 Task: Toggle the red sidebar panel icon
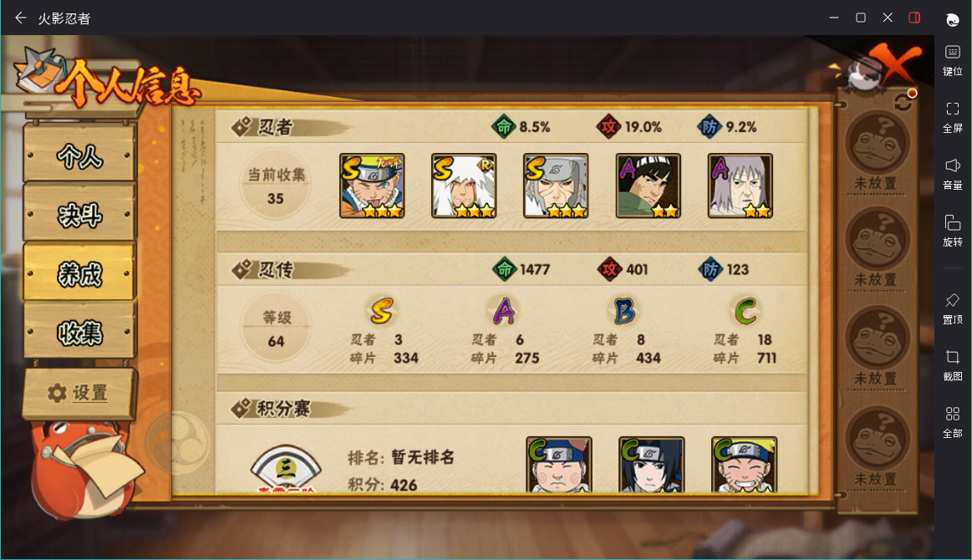pos(914,18)
